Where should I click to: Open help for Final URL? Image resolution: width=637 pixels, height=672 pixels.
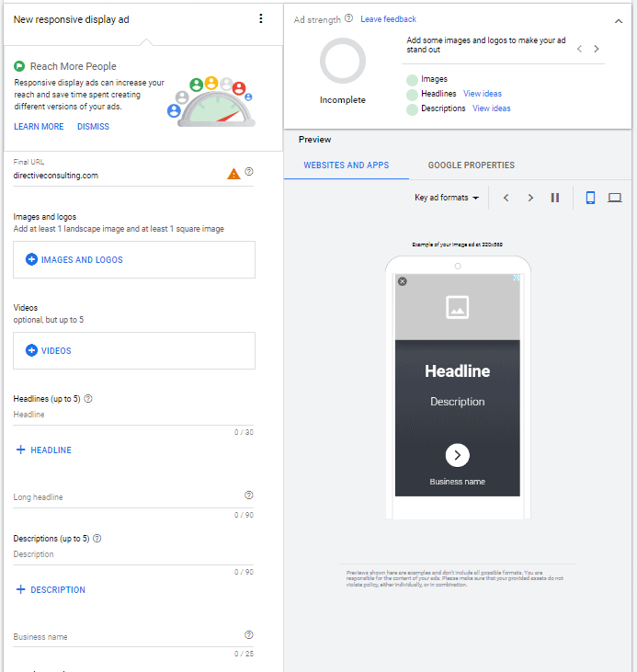(x=248, y=171)
